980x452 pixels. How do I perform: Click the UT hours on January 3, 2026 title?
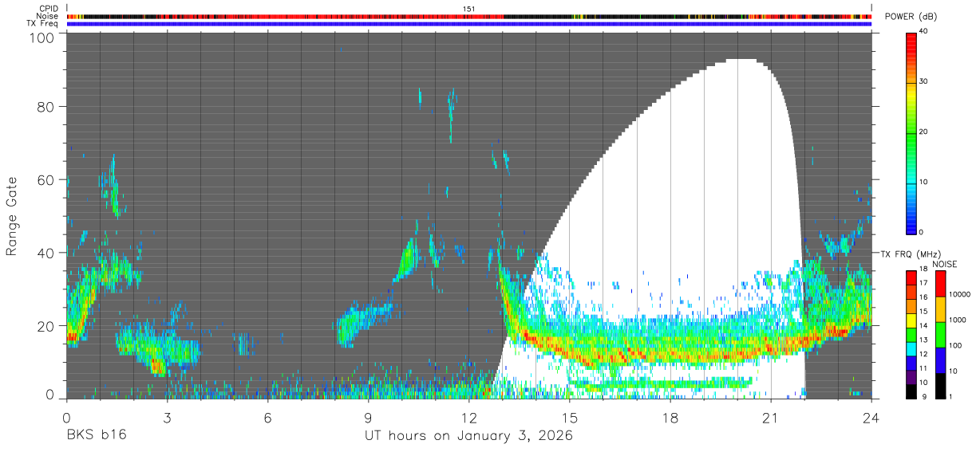click(x=469, y=437)
